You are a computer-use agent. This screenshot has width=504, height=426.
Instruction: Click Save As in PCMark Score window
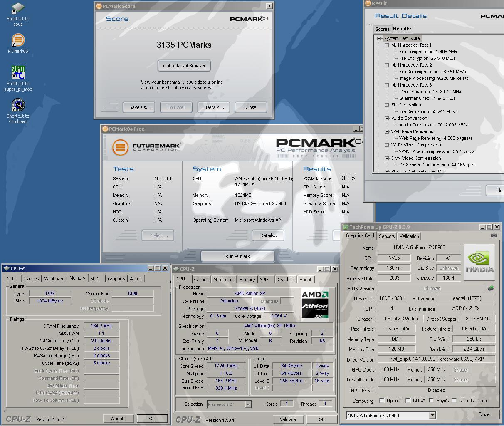coord(139,107)
